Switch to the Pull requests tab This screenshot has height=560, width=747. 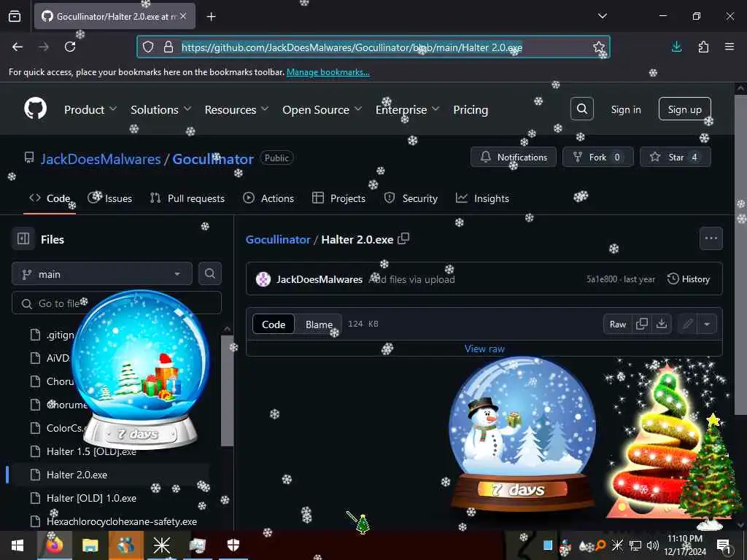click(x=187, y=198)
